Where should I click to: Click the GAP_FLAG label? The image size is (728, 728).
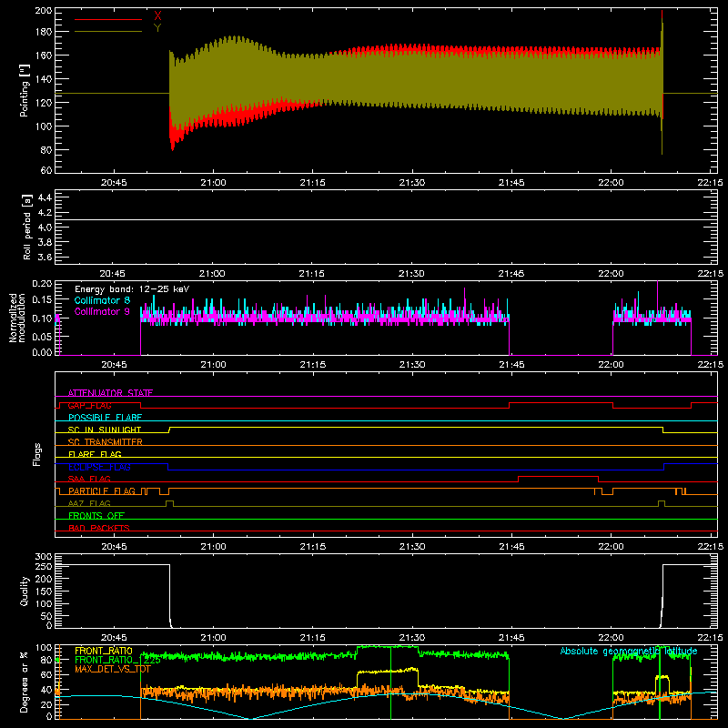pos(89,405)
